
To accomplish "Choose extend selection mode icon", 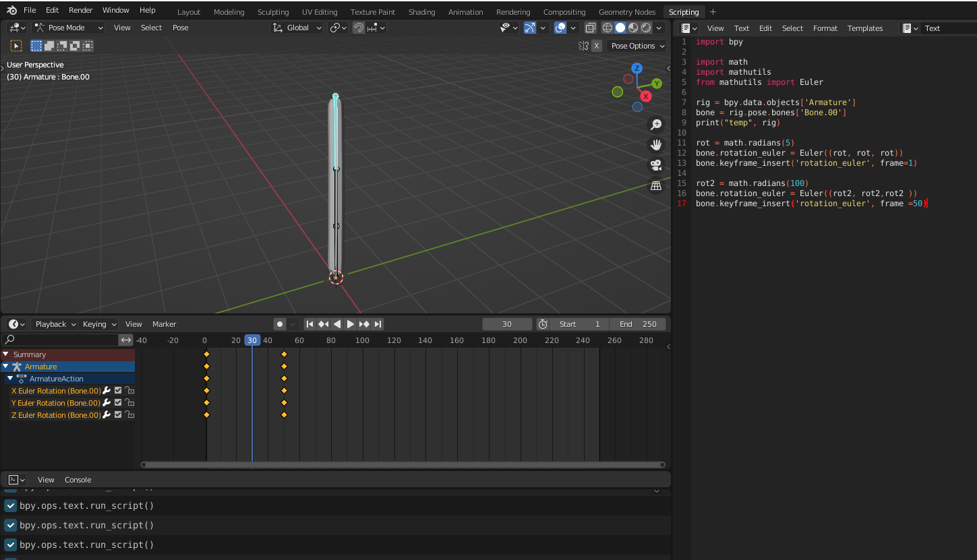I will pyautogui.click(x=49, y=46).
